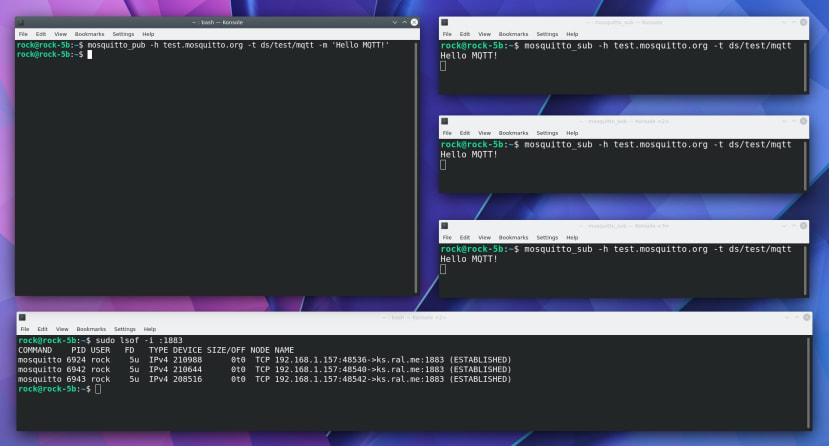Click 'Hello MQTT!' output in Konsole <3> window
Image resolution: width=829 pixels, height=446 pixels.
pos(469,259)
